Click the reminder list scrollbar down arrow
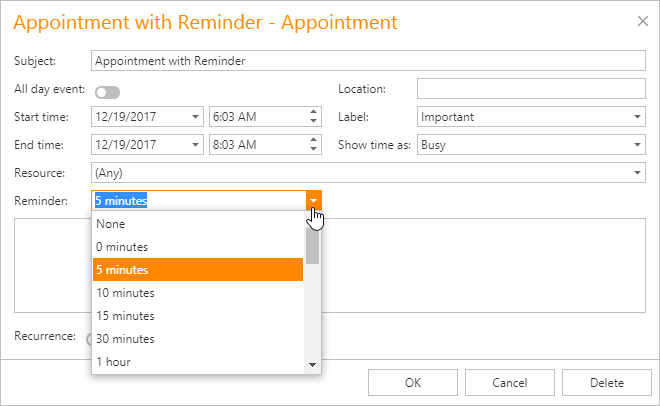The image size is (660, 406). coord(313,365)
